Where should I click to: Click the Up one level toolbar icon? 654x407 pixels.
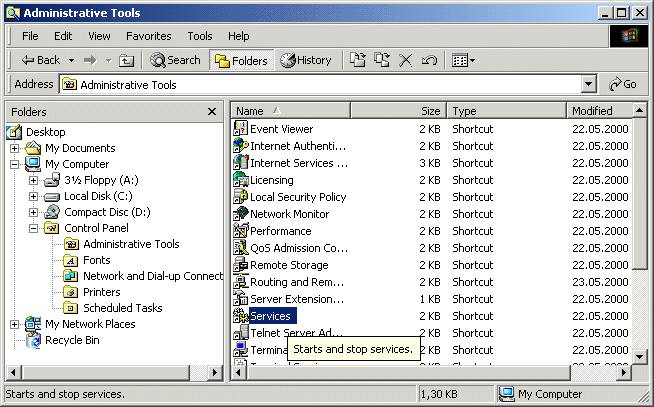[x=127, y=60]
